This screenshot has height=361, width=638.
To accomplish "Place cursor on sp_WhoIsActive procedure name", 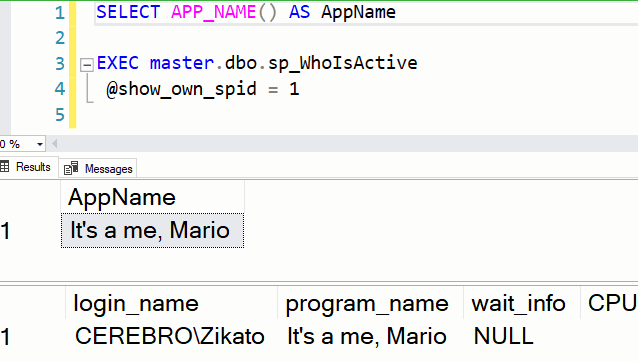I will coord(343,63).
